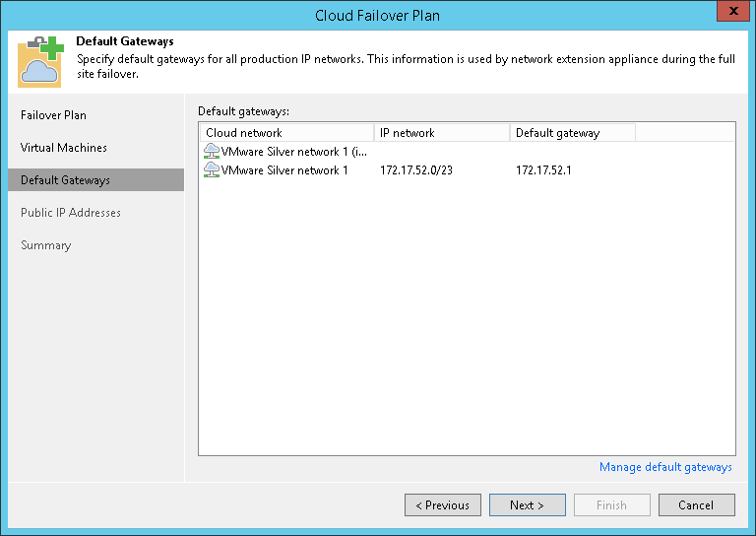The image size is (756, 536).
Task: Open Manage default gateways link
Action: tap(665, 467)
